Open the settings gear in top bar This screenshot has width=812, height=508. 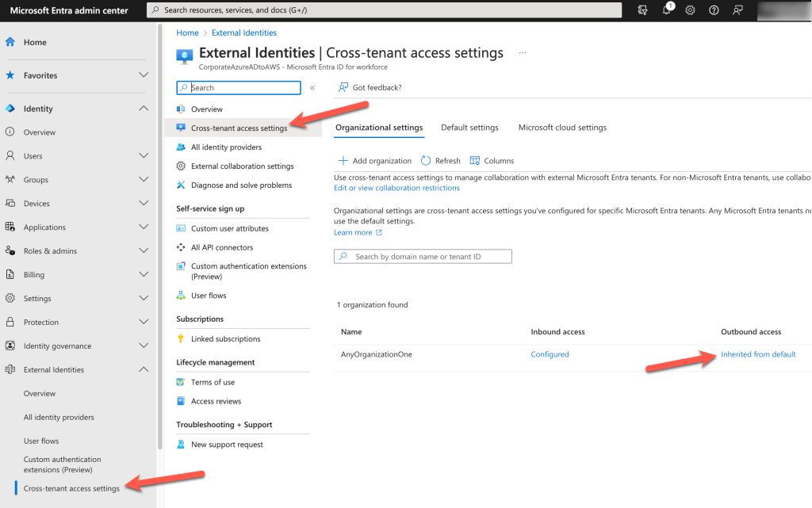coord(688,10)
